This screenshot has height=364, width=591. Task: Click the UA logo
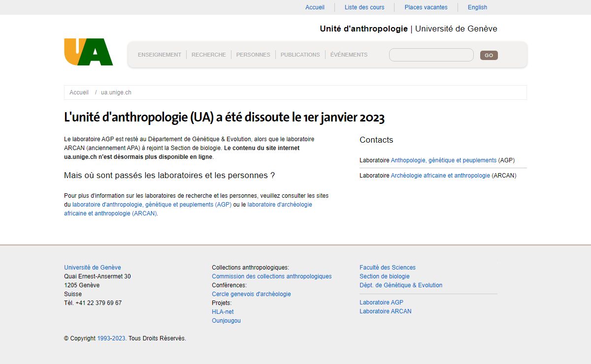point(89,52)
